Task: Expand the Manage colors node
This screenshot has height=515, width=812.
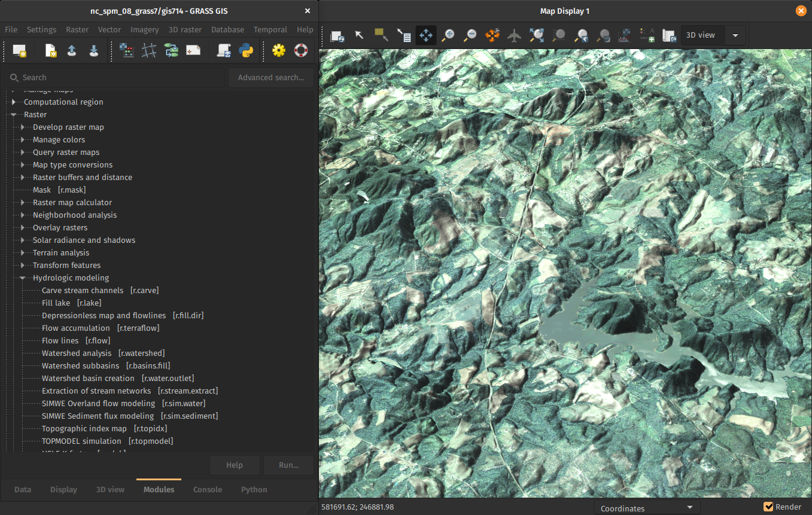Action: 22,139
